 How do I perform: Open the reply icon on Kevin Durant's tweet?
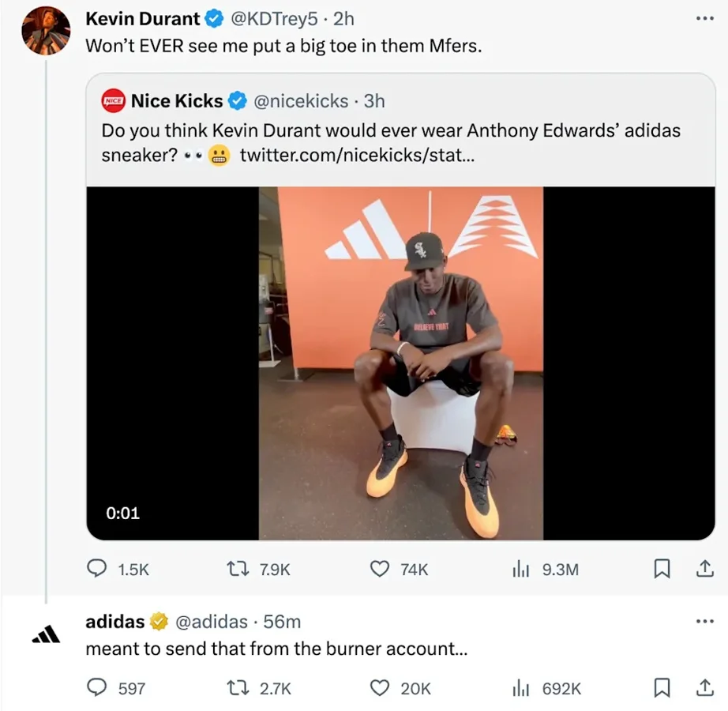point(96,569)
